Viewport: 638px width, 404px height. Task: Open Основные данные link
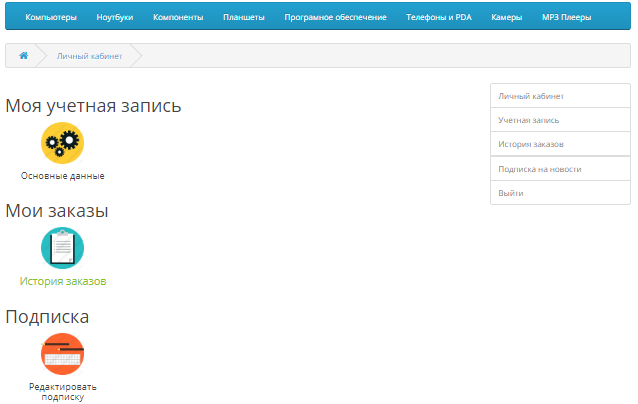click(62, 176)
